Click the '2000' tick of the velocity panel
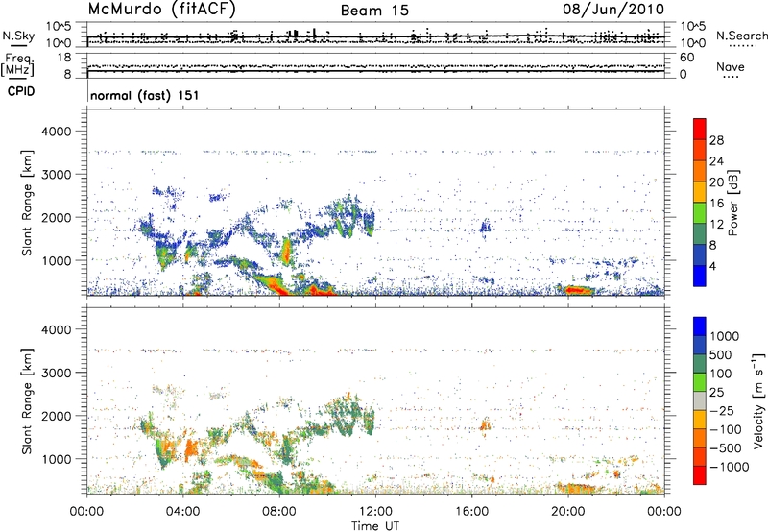This screenshot has height=532, width=768. 56,416
